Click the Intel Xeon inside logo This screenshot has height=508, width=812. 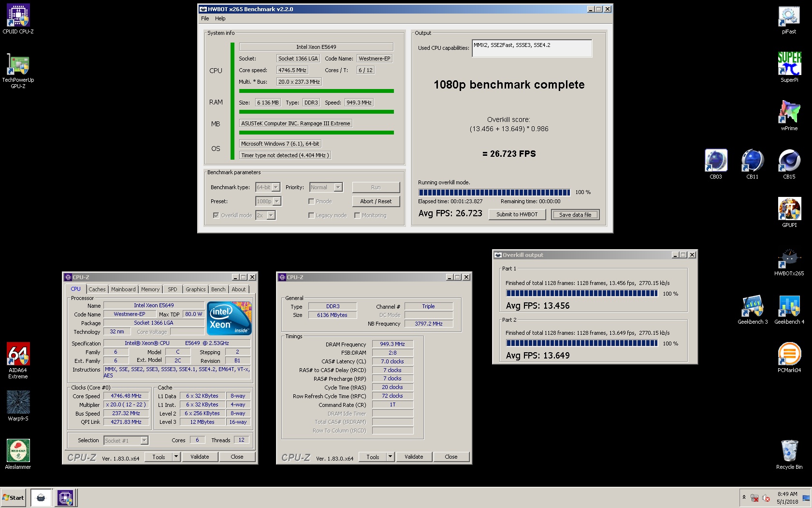point(229,318)
